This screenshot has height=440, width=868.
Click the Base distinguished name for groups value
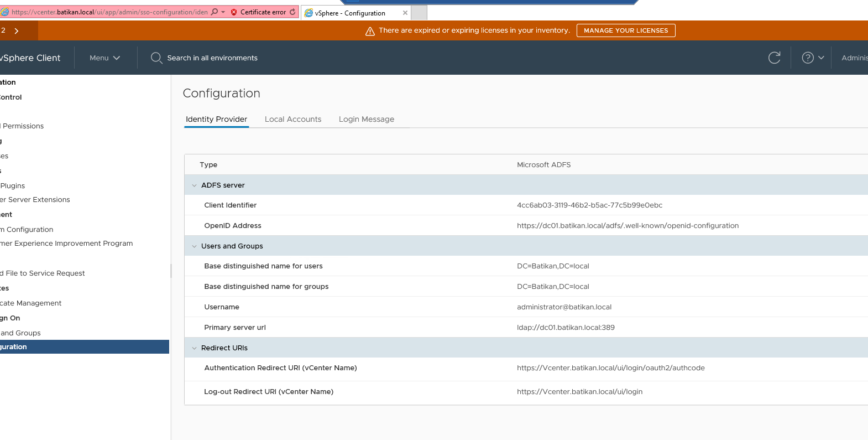pyautogui.click(x=553, y=287)
